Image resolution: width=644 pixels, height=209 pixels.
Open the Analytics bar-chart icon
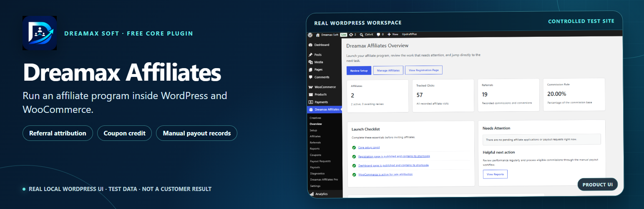(311, 194)
